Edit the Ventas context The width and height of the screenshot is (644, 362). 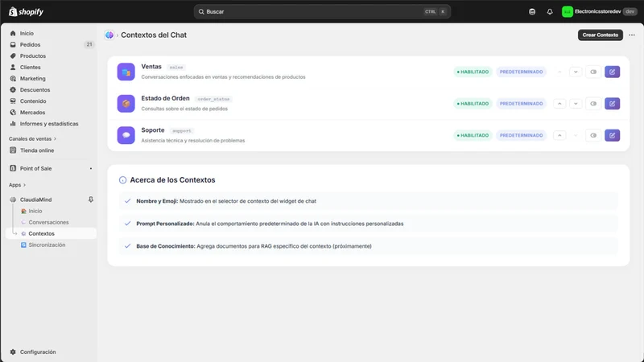tap(612, 72)
